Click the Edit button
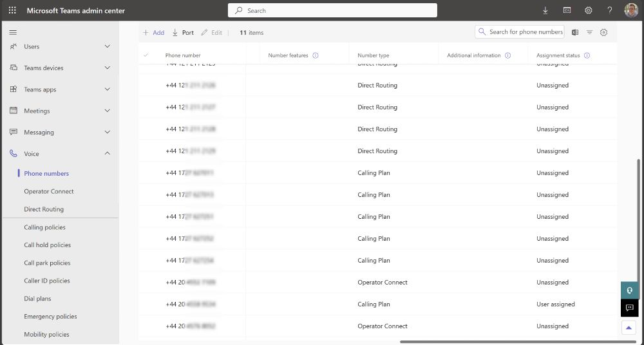This screenshot has width=644, height=345. (x=211, y=32)
